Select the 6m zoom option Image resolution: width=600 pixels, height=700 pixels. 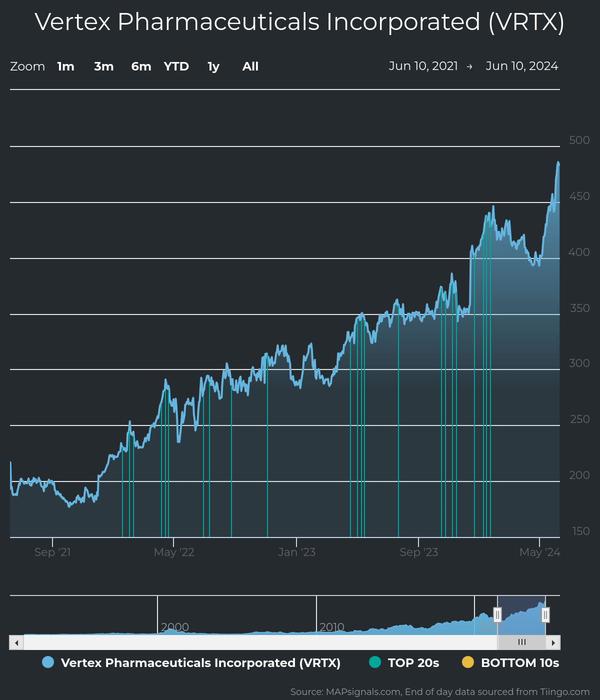140,66
